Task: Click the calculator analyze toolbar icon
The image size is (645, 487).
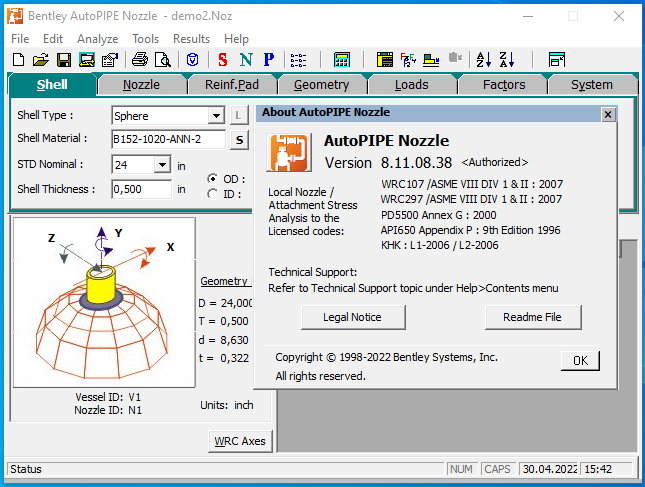Action: [x=342, y=60]
